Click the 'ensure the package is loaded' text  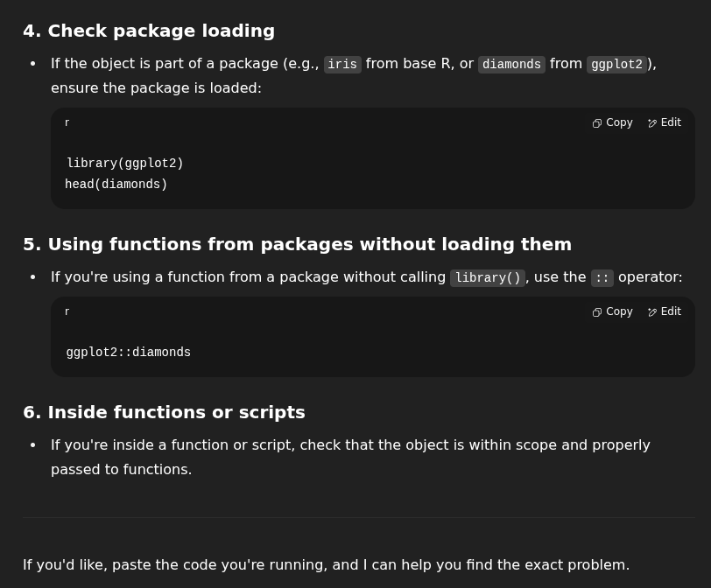pos(156,88)
